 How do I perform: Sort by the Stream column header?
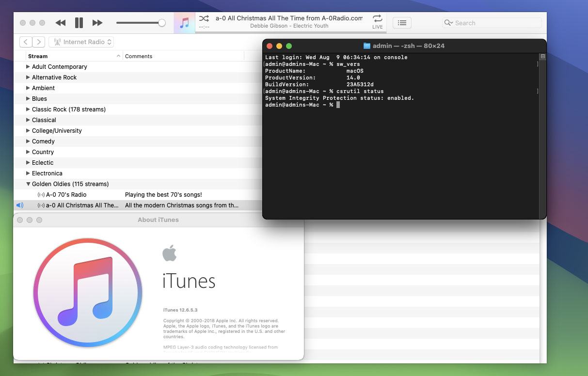tap(73, 56)
